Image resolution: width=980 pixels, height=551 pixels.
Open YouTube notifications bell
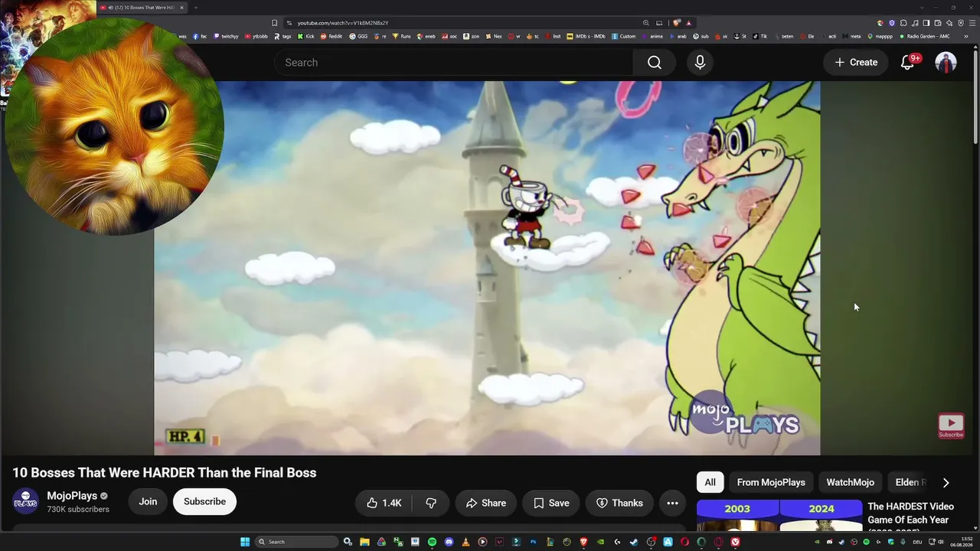(908, 63)
